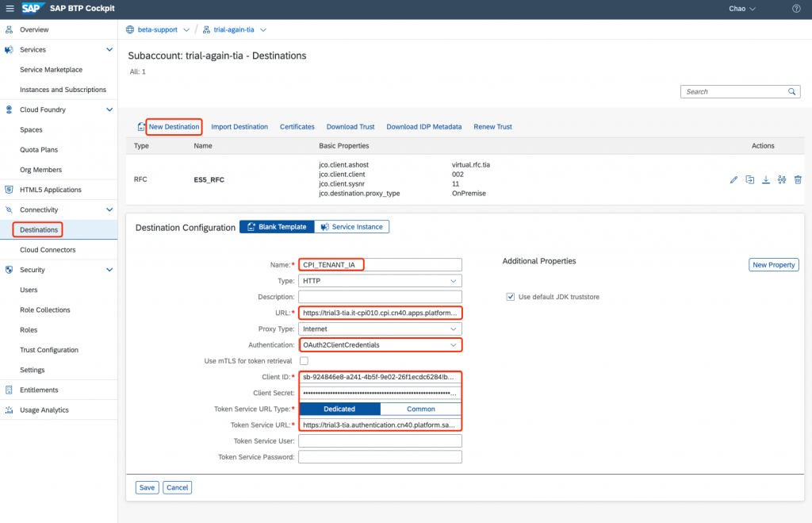Screen dimensions: 812x523
Task: Toggle Use mTLS for token retrieval checkbox
Action: (x=304, y=361)
